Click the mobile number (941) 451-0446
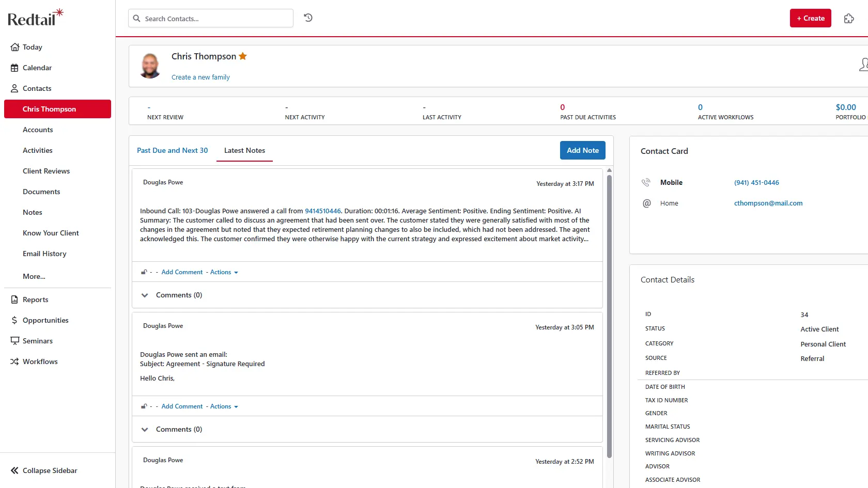Viewport: 868px width, 488px height. pyautogui.click(x=756, y=183)
